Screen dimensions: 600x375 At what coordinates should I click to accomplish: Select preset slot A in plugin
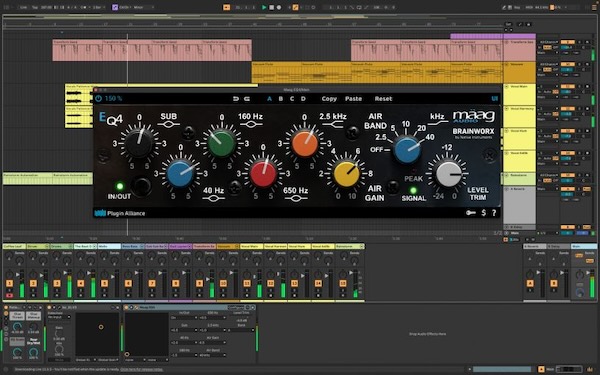point(269,99)
